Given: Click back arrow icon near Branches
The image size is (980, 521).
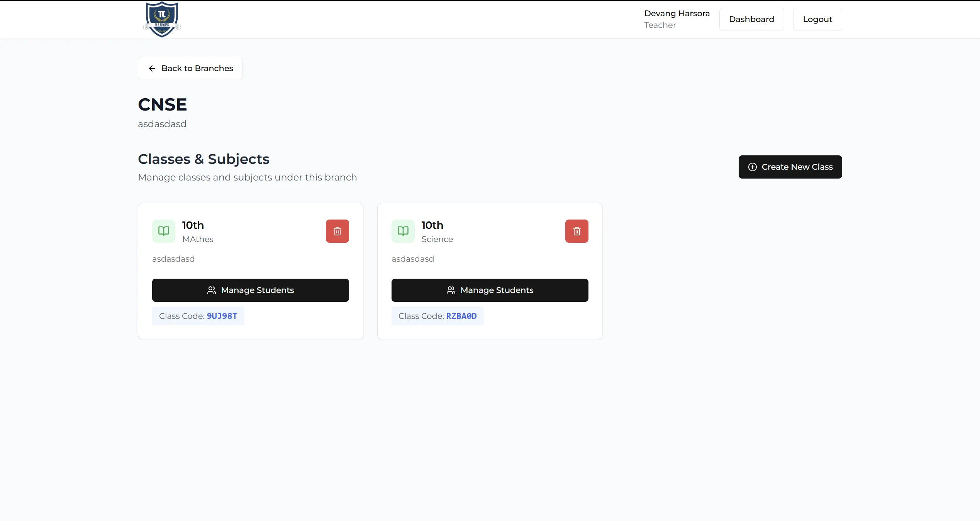Looking at the screenshot, I should (152, 68).
